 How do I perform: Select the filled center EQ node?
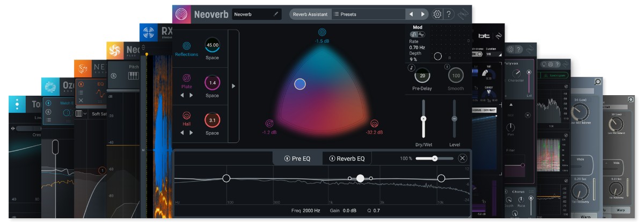[360, 178]
